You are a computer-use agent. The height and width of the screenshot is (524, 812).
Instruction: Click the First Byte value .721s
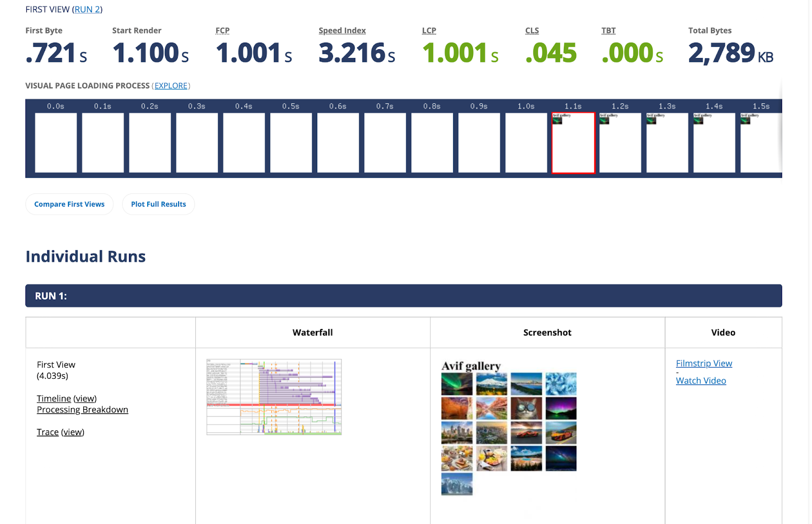pos(56,53)
